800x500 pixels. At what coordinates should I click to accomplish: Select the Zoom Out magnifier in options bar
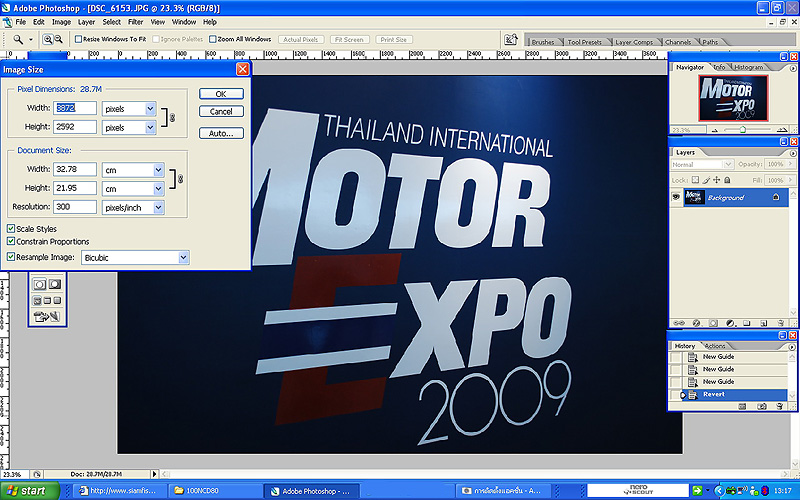58,39
